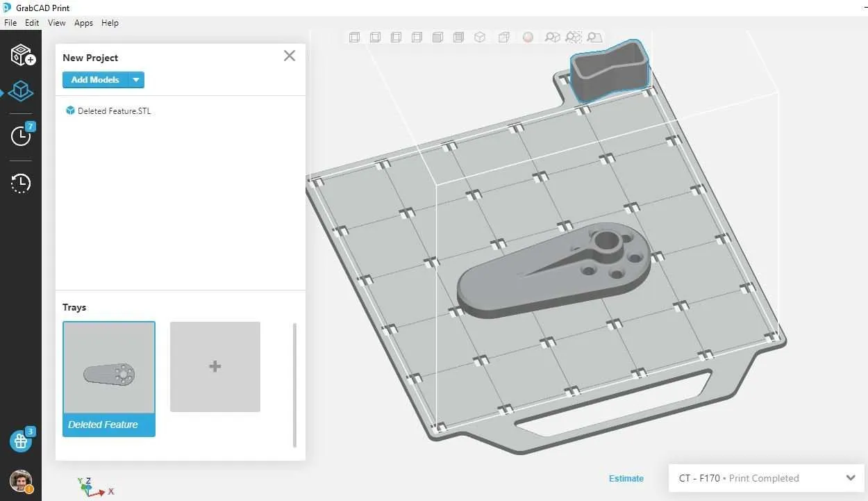Click the 'New Project' panel title
The width and height of the screenshot is (868, 501).
click(90, 58)
